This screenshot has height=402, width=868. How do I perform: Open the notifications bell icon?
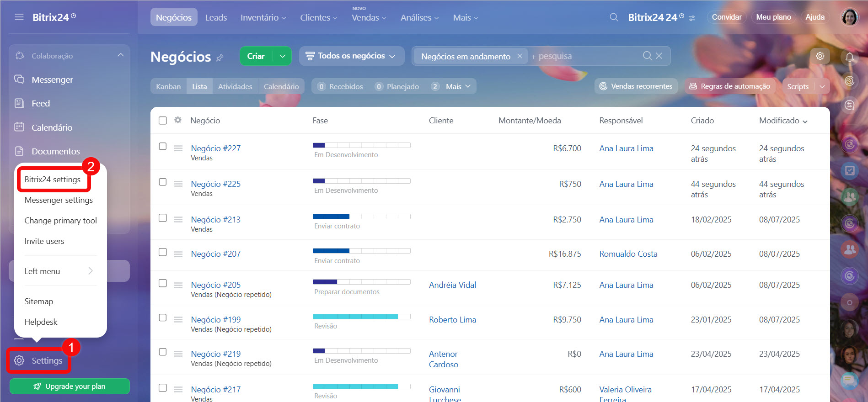pyautogui.click(x=850, y=57)
